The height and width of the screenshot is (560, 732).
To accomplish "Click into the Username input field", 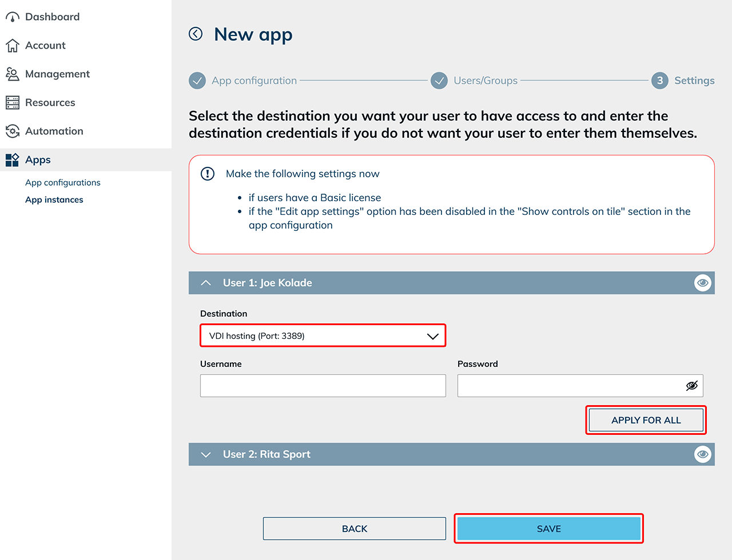I will (x=323, y=386).
